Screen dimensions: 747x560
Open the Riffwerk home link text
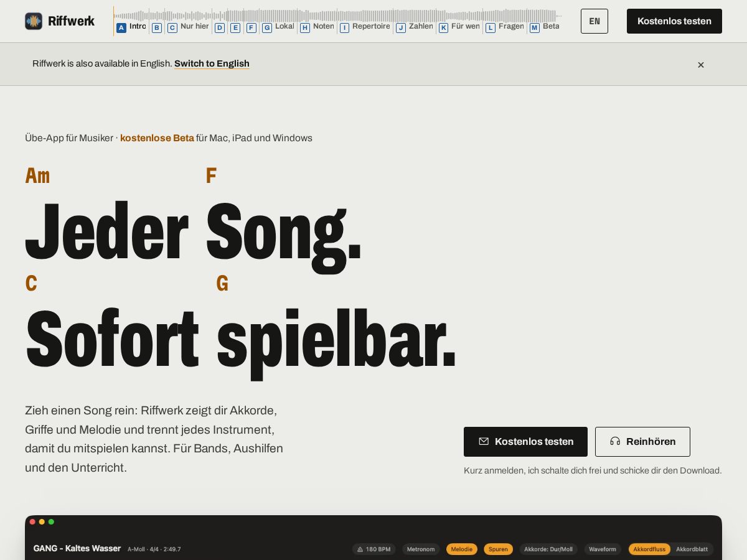coord(71,21)
